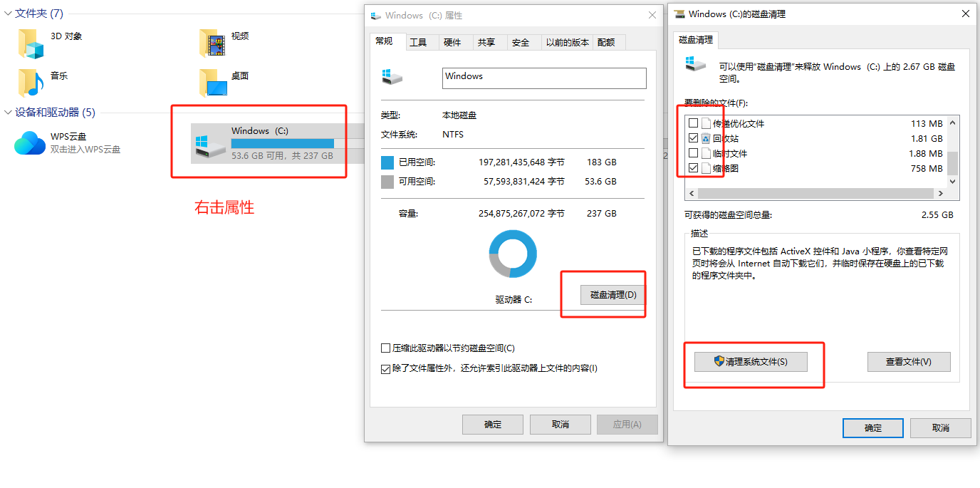
Task: Click the 清理系统文件(S) button
Action: [x=751, y=362]
